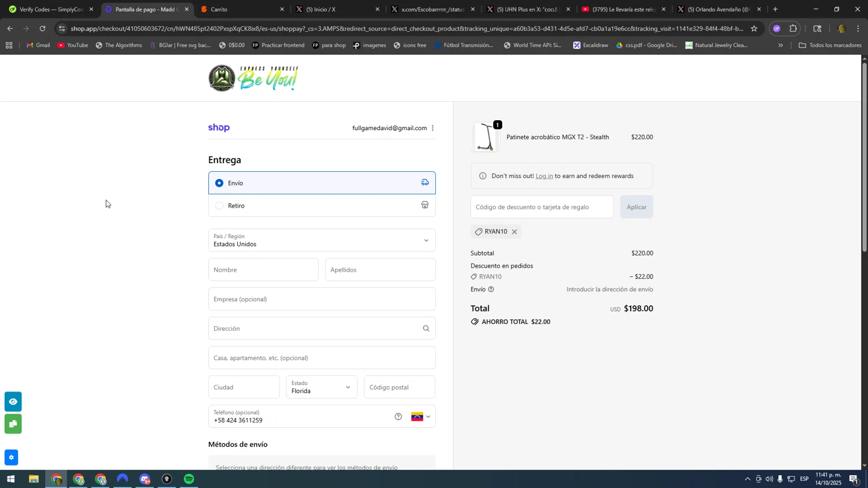Click the blue eye extension overlay button
The height and width of the screenshot is (488, 868).
point(13,402)
